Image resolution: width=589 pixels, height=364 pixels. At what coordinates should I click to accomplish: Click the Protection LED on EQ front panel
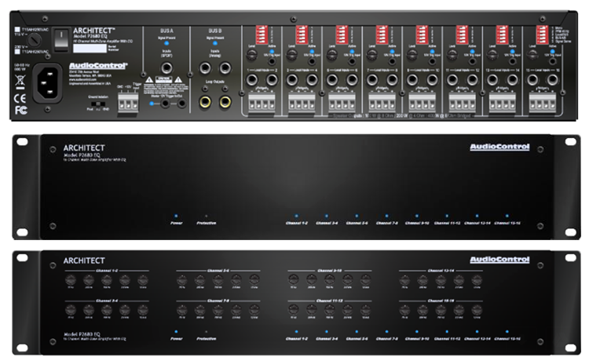206,332
